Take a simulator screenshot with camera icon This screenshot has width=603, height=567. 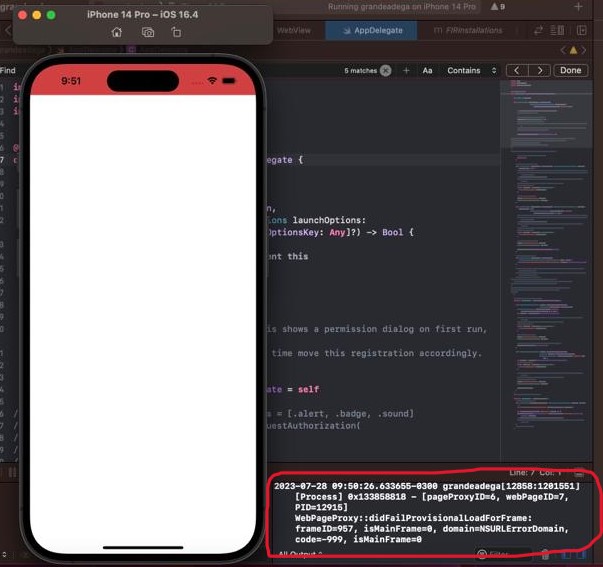[147, 32]
